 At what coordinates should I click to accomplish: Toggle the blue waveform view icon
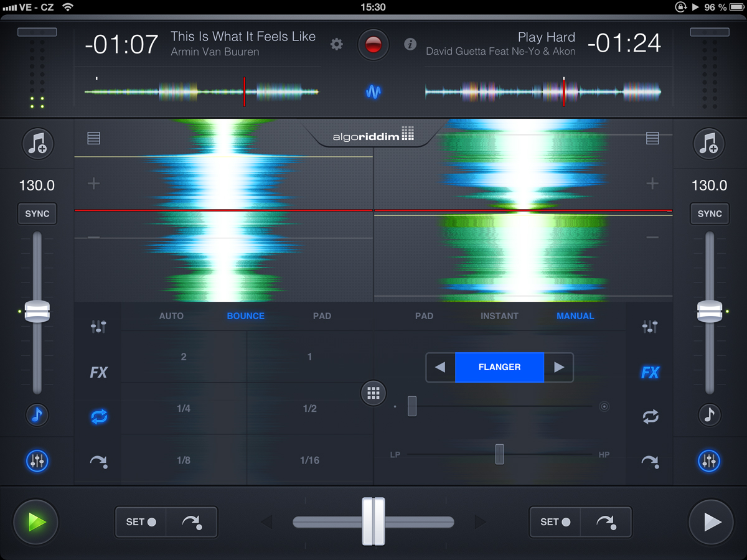click(x=374, y=93)
